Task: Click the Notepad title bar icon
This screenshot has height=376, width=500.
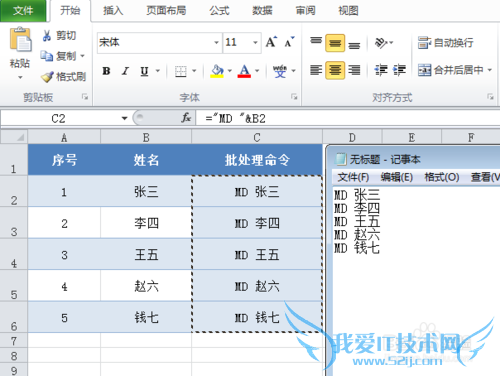Action: 340,159
